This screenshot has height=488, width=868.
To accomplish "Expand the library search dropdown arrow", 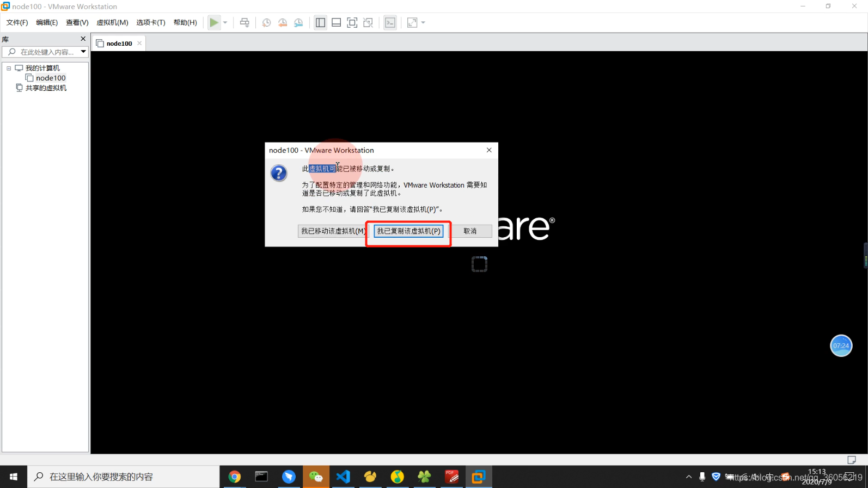I will [83, 52].
